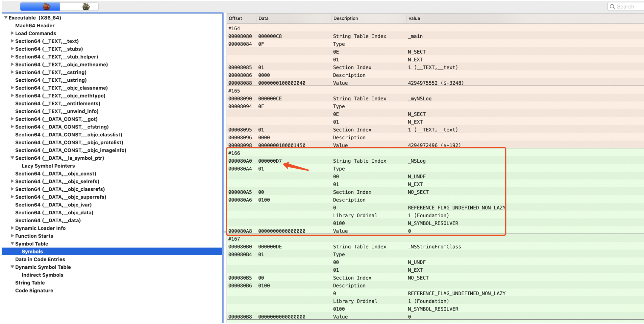Image resolution: width=644 pixels, height=324 pixels.
Task: Select the gray apple segment in toolbar
Action: tap(79, 6)
